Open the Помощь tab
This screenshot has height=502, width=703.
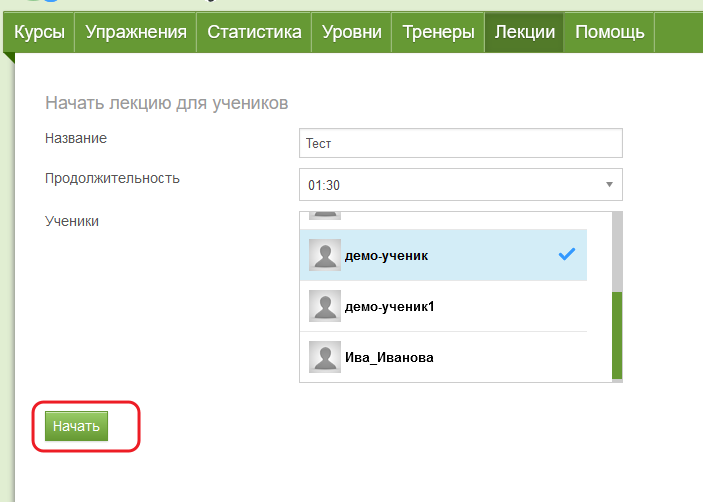(610, 32)
